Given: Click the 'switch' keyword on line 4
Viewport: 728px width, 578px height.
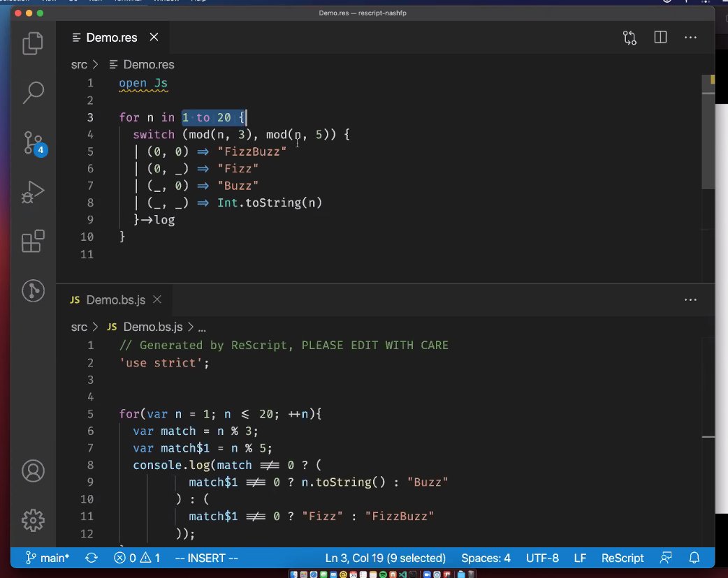Looking at the screenshot, I should [154, 135].
